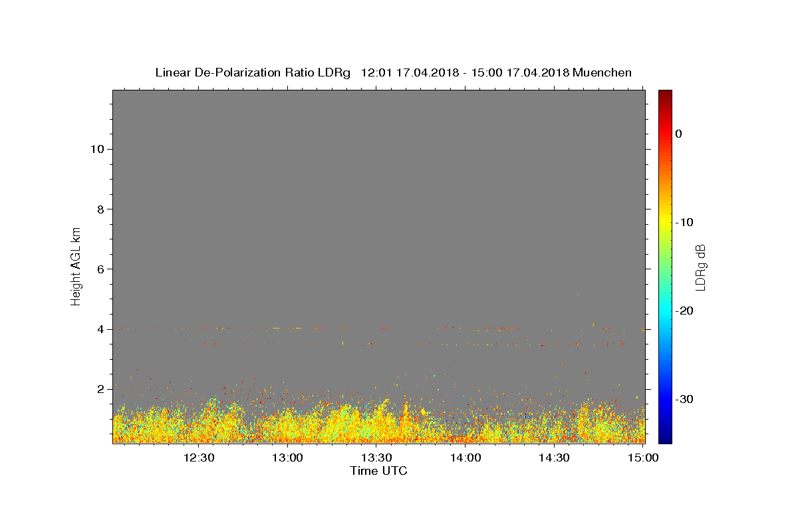Click the 12:30 time tick label
The height and width of the screenshot is (532, 798).
199,458
